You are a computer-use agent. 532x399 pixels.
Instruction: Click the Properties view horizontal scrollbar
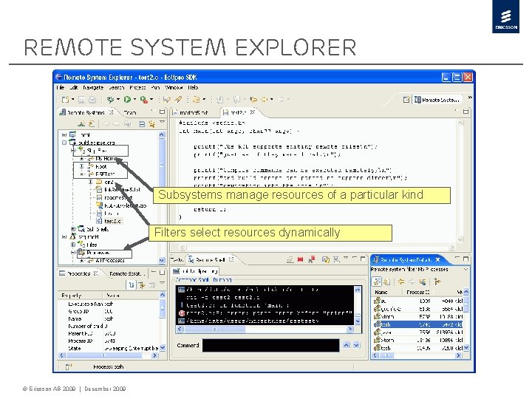109,355
